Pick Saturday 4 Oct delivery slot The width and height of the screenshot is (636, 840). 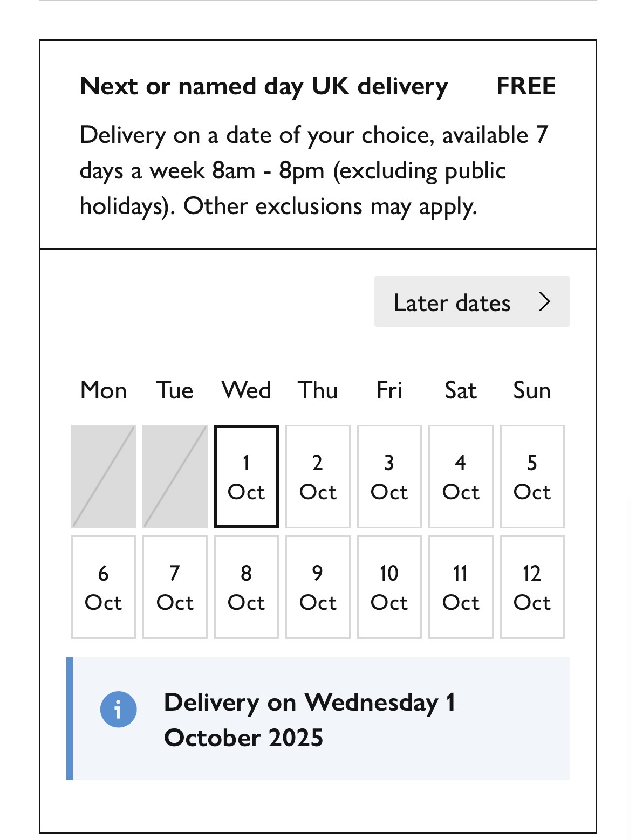click(461, 477)
